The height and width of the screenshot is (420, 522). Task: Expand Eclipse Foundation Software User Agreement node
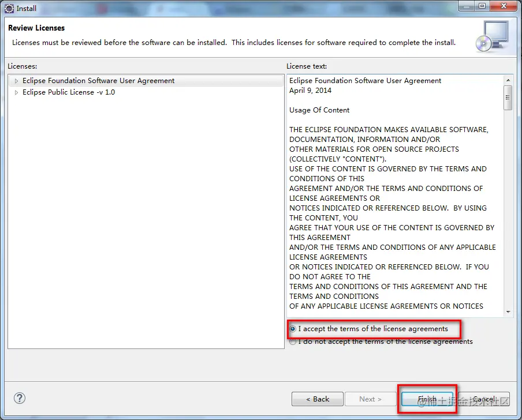coord(16,81)
